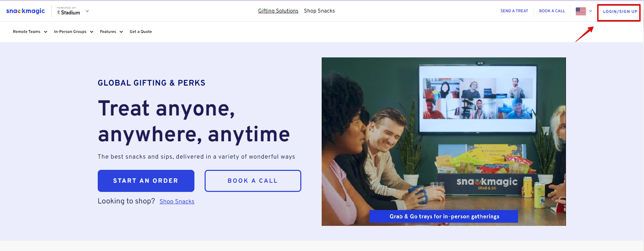Open the country flag dropdown arrow

pos(590,11)
